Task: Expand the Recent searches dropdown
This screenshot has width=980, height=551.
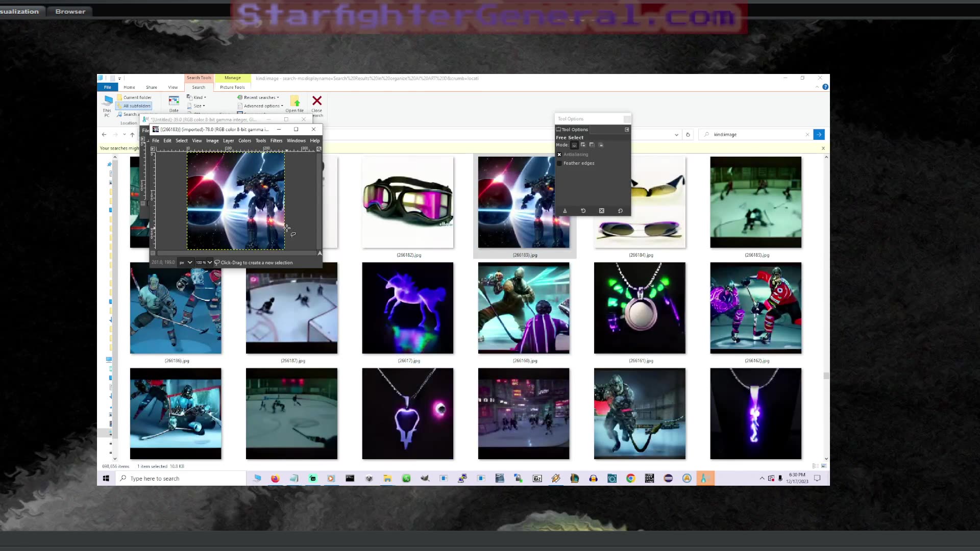Action: [260, 97]
